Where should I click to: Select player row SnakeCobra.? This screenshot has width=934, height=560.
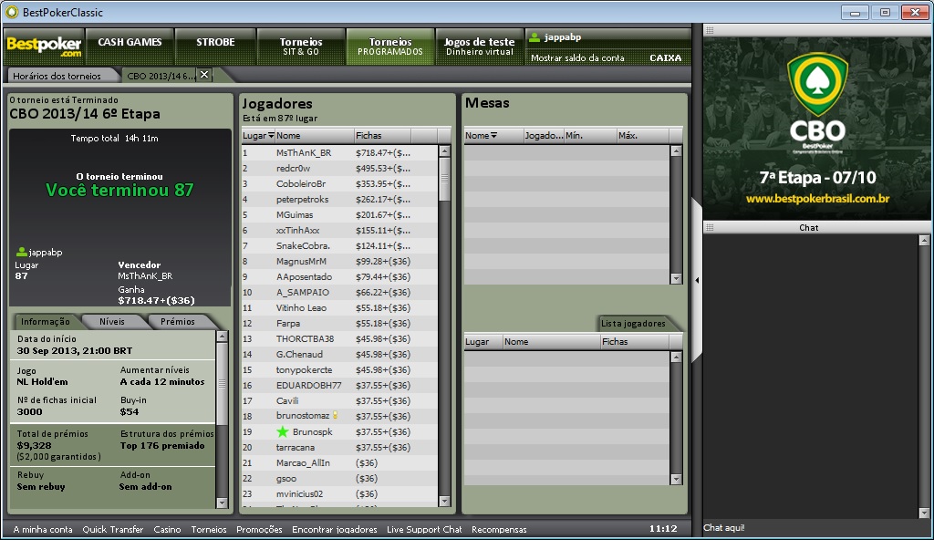point(339,246)
